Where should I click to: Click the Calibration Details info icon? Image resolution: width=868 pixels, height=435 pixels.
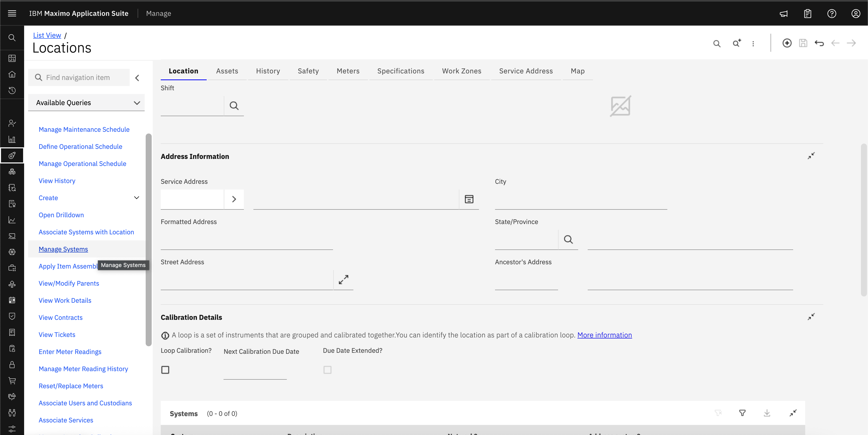tap(165, 335)
